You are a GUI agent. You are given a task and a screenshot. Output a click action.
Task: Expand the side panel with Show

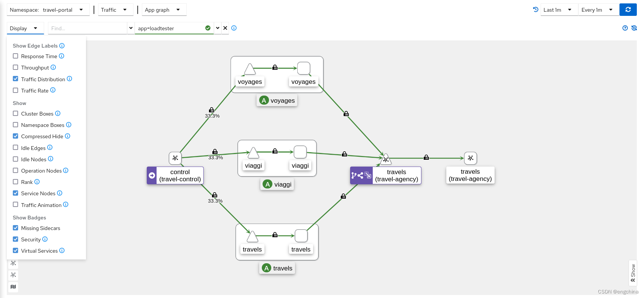coord(633,273)
